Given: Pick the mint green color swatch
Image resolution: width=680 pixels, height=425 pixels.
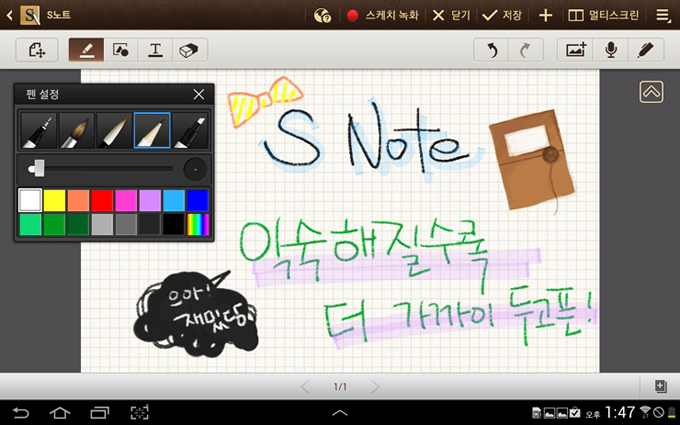Looking at the screenshot, I should point(30,224).
